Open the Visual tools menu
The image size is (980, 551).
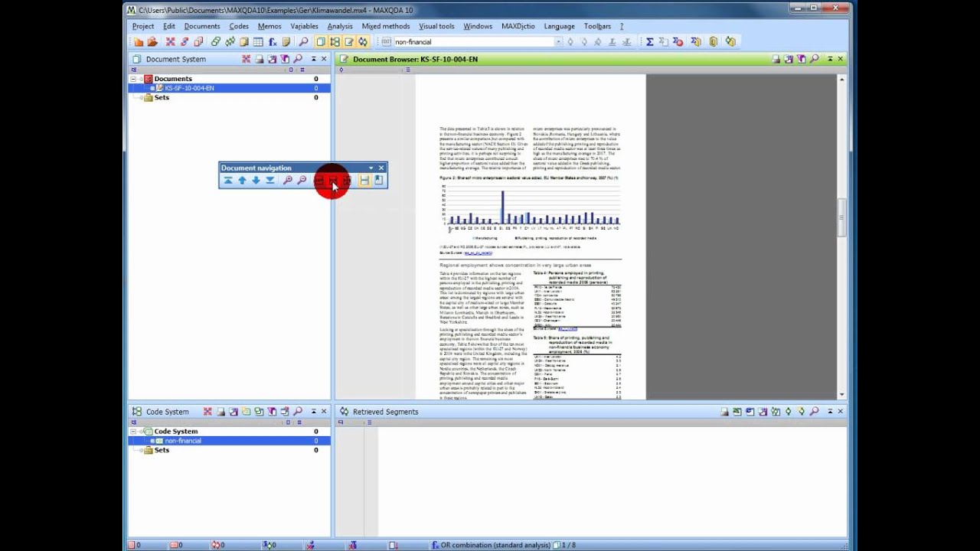pyautogui.click(x=436, y=26)
